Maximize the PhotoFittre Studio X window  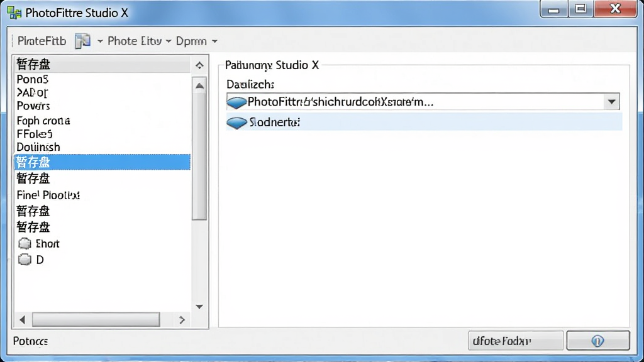580,9
